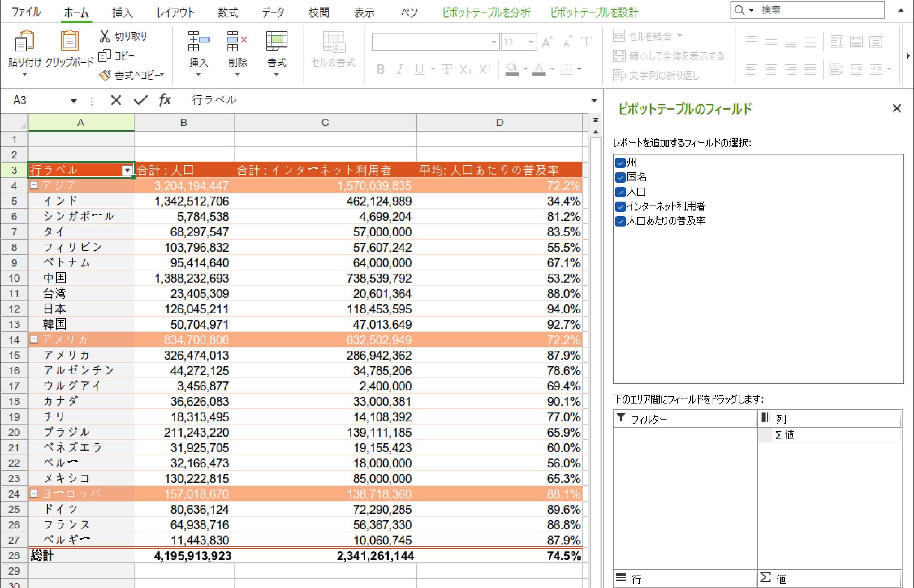Click the Delete cells (削除) icon

point(237,41)
